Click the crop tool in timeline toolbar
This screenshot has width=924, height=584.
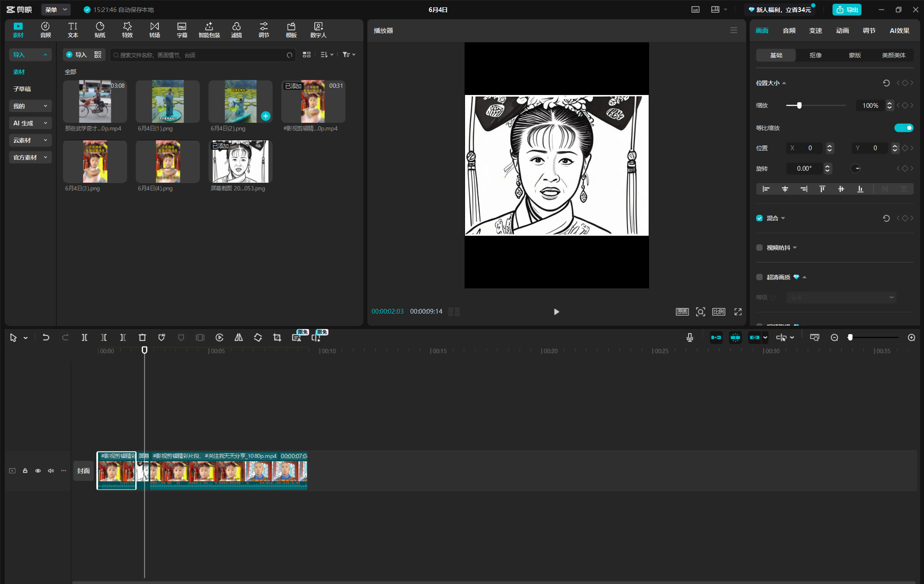(x=277, y=338)
